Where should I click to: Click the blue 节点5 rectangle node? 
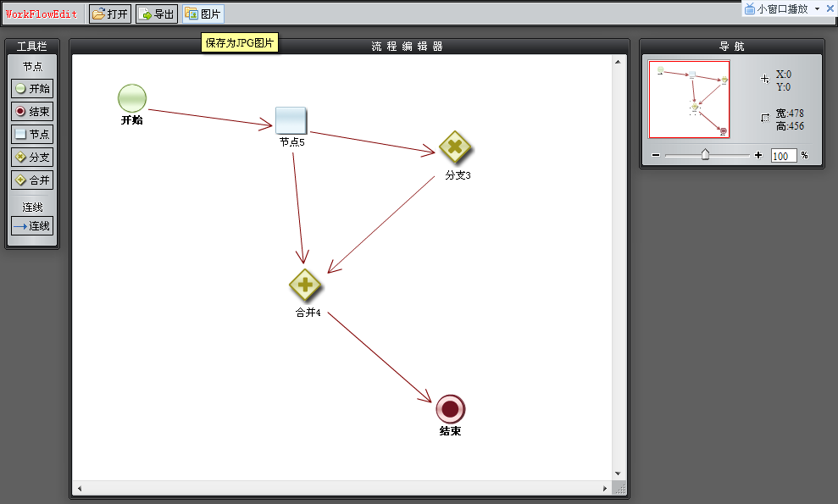(x=291, y=120)
